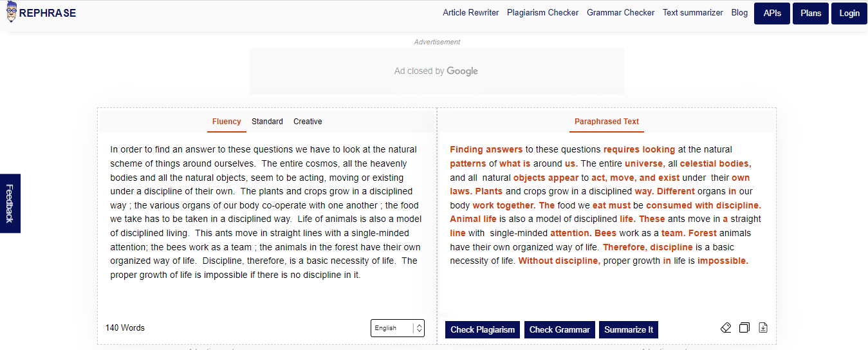Open the Article Rewriter link
The width and height of the screenshot is (868, 350).
coord(470,13)
